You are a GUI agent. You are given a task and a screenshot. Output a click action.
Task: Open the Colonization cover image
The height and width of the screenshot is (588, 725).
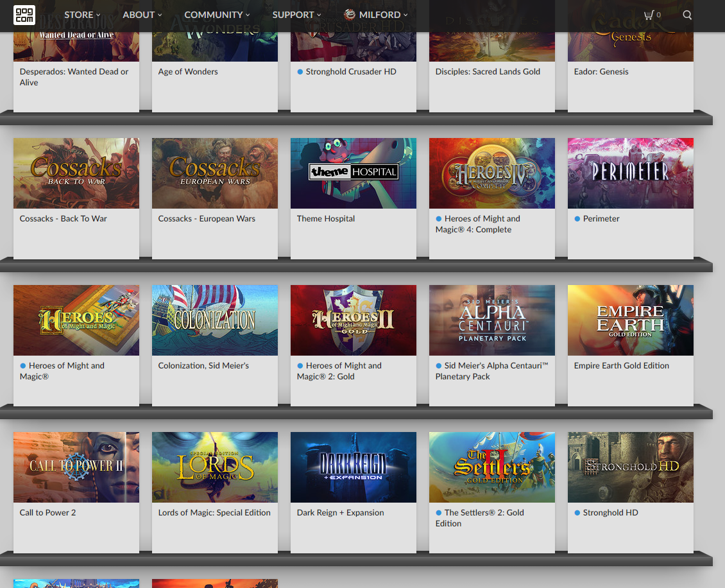(215, 320)
